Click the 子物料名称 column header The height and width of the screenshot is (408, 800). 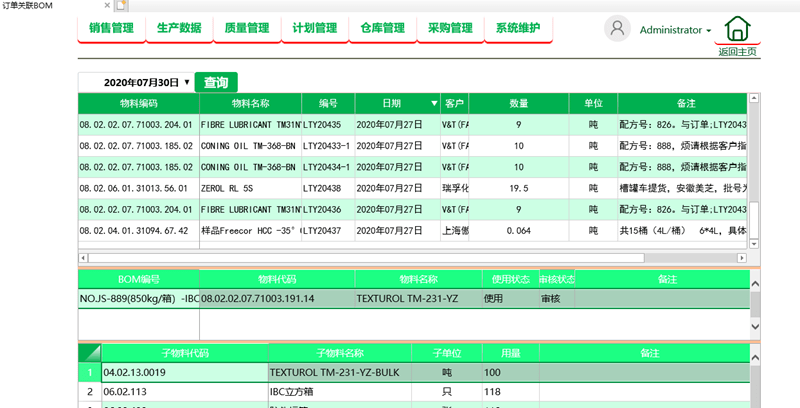tap(340, 353)
